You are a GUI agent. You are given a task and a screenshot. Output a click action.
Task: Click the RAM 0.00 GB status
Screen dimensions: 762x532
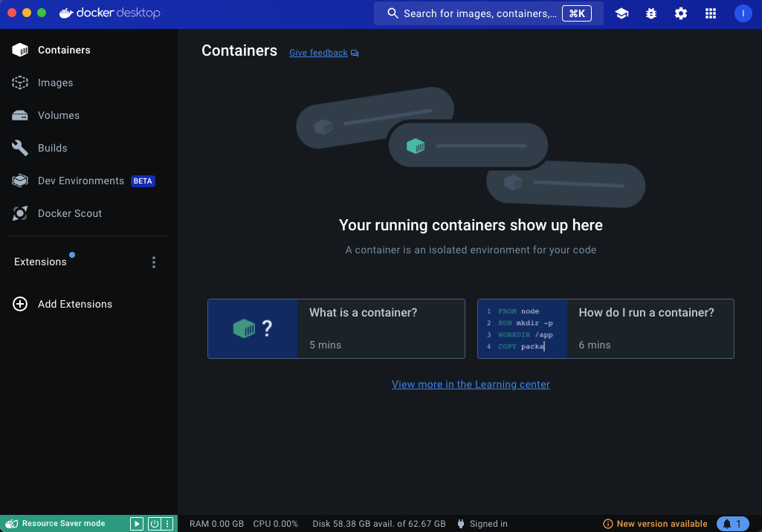click(217, 524)
